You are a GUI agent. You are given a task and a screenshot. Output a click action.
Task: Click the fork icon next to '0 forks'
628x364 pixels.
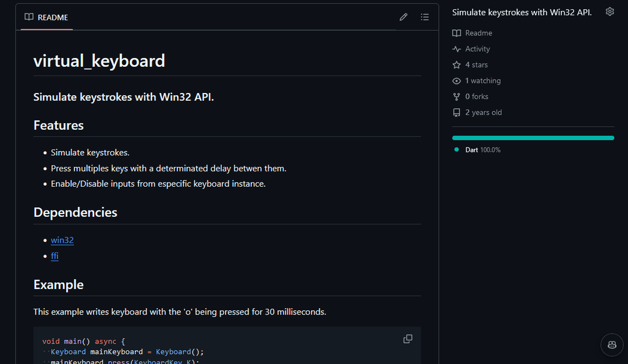point(456,96)
